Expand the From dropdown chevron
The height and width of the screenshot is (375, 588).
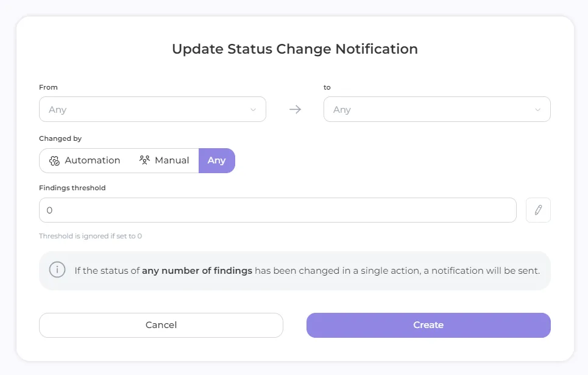coord(253,110)
